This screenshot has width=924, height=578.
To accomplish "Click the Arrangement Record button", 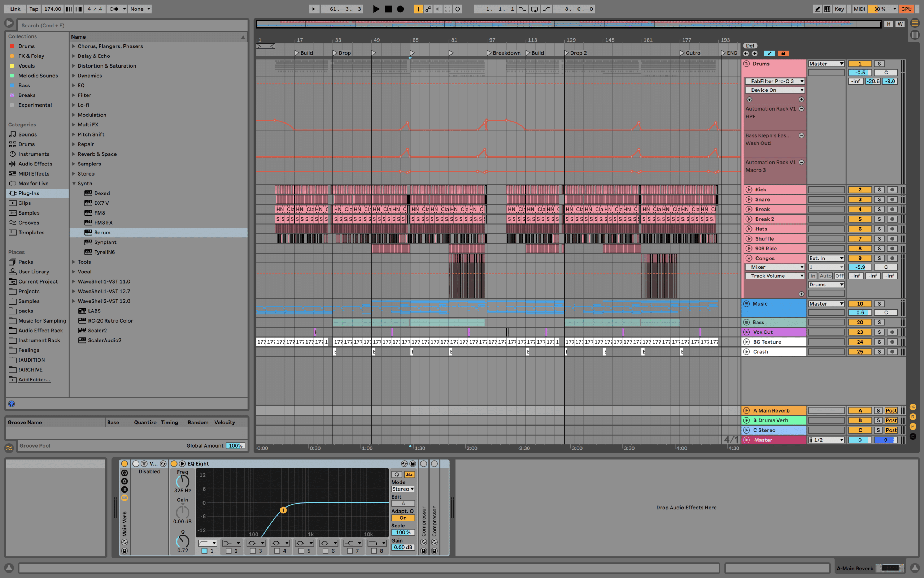I will click(400, 9).
